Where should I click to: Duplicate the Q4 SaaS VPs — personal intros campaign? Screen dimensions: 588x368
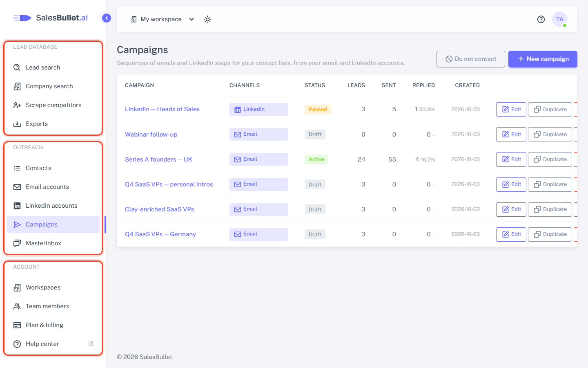[550, 184]
